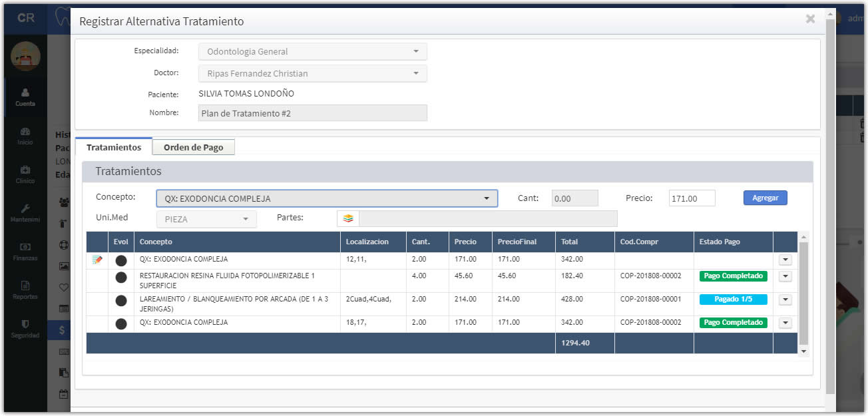Screen dimensions: 868x416
Task: Select the Tratamientos tab
Action: coord(114,147)
